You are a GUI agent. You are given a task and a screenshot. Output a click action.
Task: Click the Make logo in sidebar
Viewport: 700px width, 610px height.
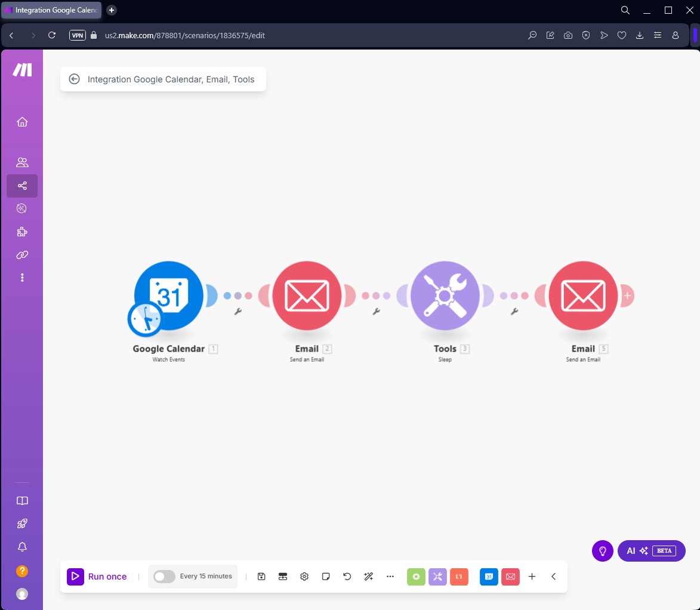tap(22, 70)
